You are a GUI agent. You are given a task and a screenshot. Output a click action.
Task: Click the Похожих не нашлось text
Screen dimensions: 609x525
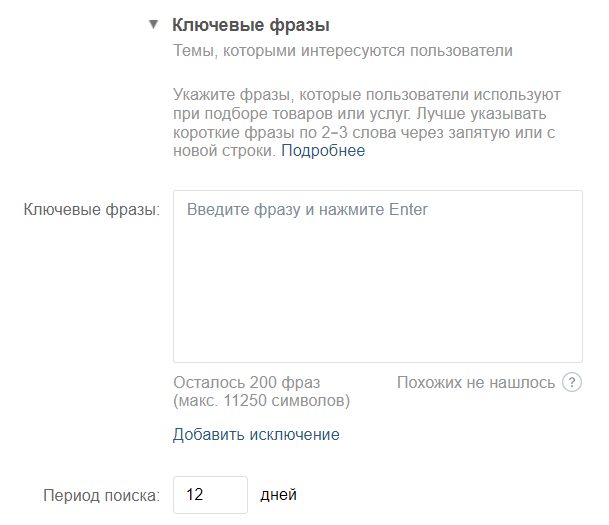pyautogui.click(x=475, y=382)
